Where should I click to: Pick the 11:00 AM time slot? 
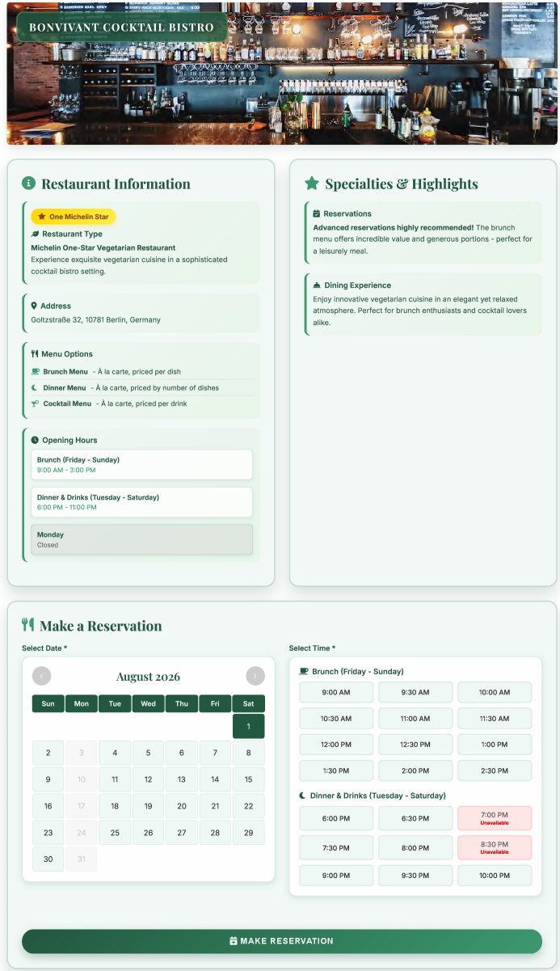[x=415, y=718]
